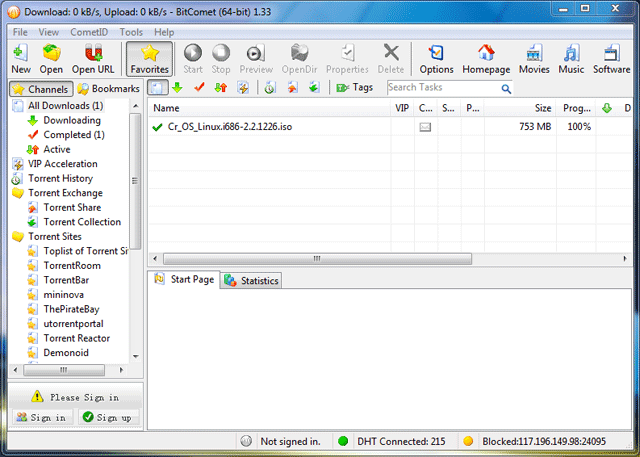640x457 pixels.
Task: Open the Homepage house icon
Action: [x=486, y=53]
